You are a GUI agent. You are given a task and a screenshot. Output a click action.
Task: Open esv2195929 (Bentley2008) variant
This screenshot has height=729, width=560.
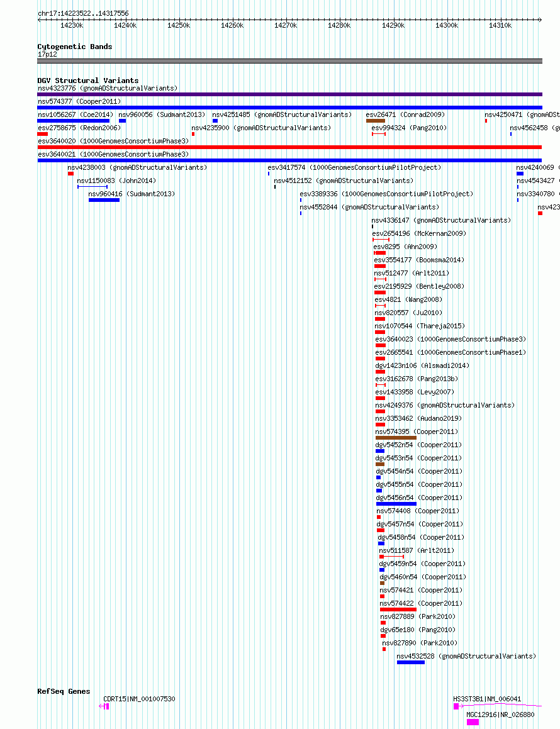pyautogui.click(x=419, y=286)
